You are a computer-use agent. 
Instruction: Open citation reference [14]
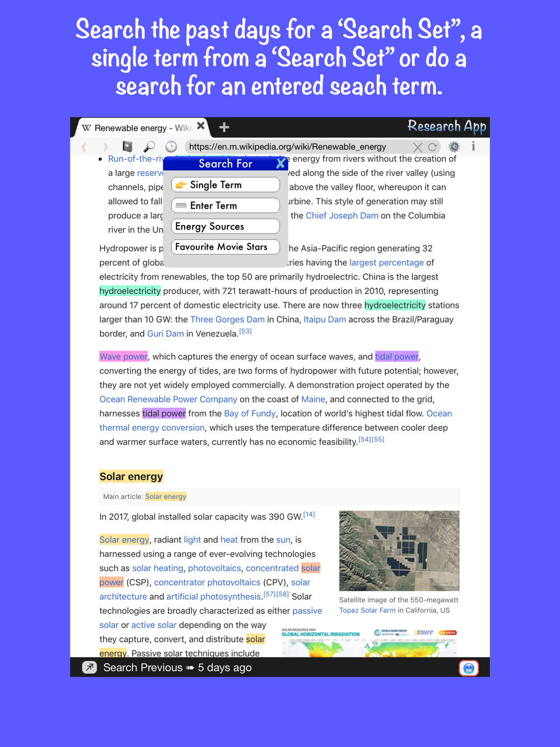(309, 514)
